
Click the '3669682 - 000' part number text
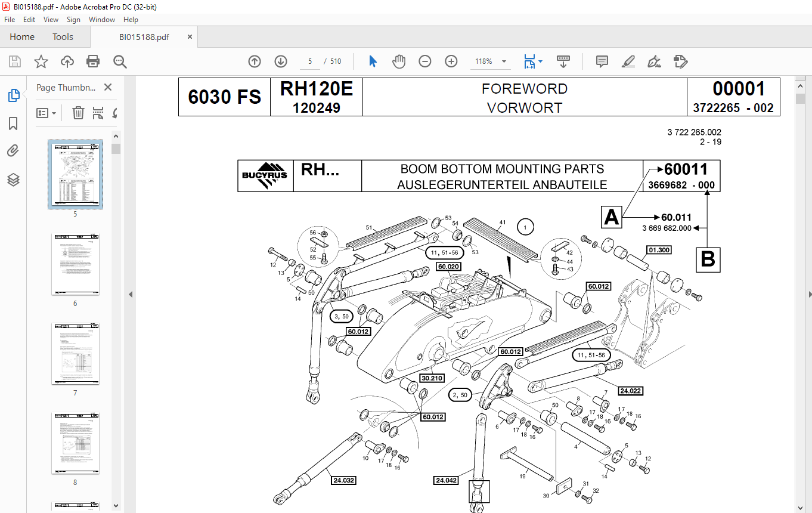tap(681, 185)
